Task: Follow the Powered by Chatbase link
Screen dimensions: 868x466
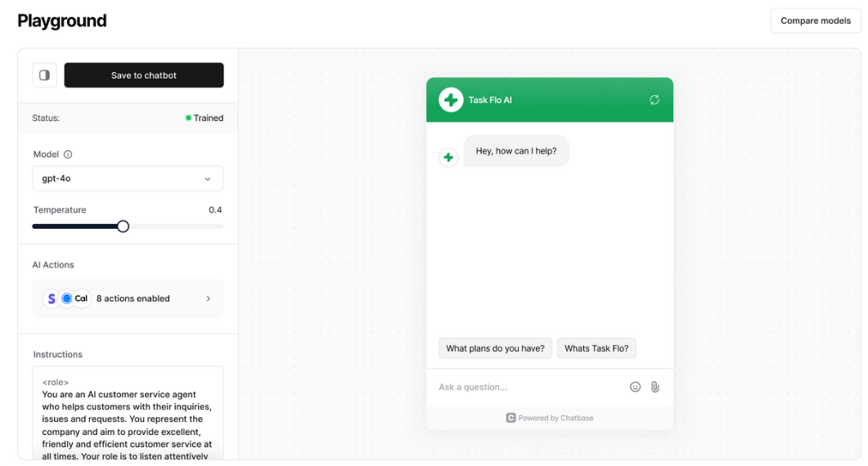Action: 550,418
